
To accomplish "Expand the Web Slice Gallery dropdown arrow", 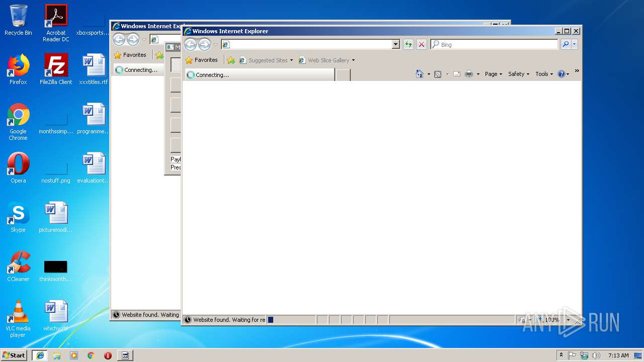I will (353, 60).
